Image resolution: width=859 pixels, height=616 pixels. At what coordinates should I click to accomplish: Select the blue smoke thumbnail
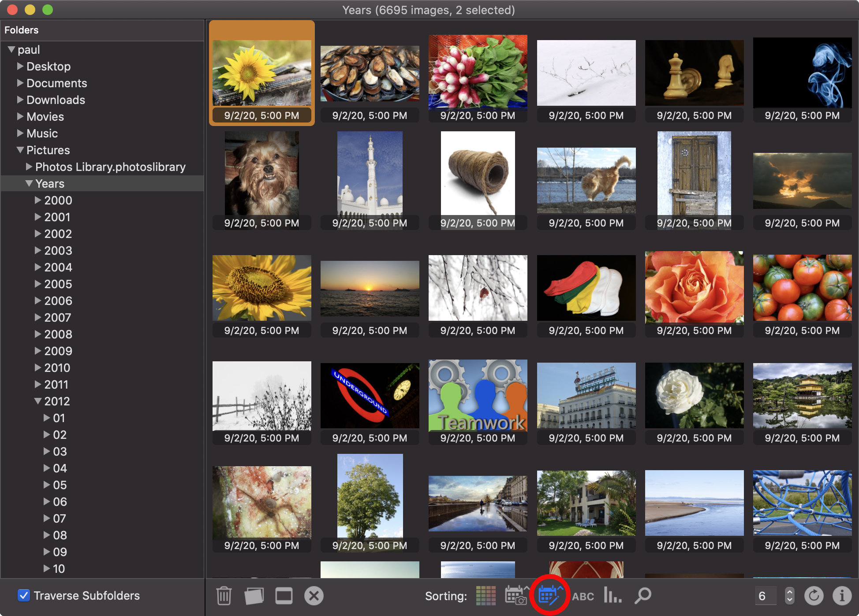click(x=803, y=73)
